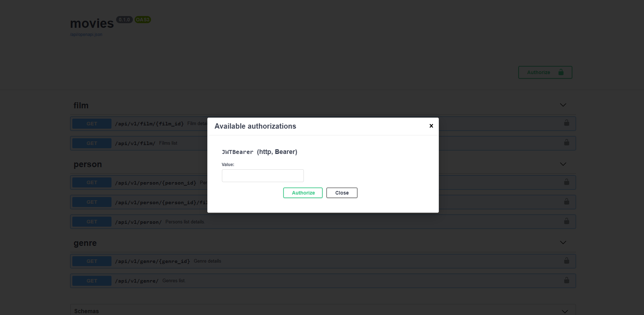Click GET badge for /api/v1/film/{film_id}
The height and width of the screenshot is (315, 644).
(92, 124)
